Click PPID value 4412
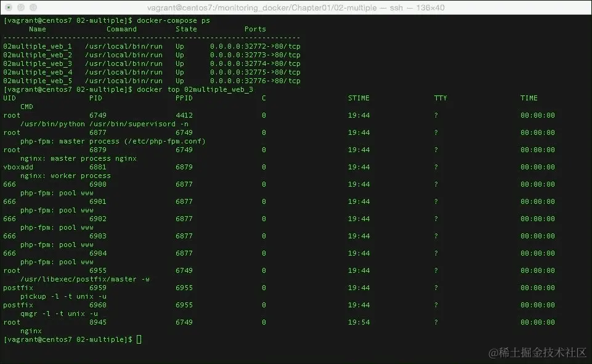 click(184, 116)
